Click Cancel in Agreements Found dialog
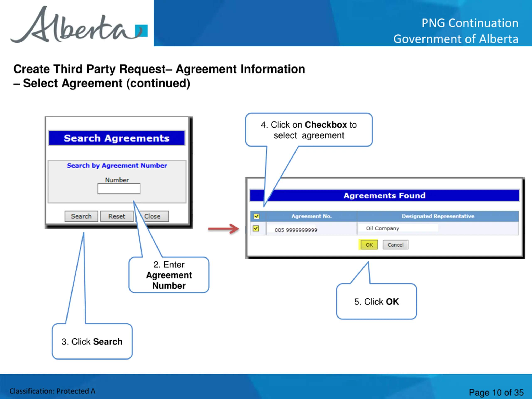This screenshot has height=399, width=532. pos(395,245)
